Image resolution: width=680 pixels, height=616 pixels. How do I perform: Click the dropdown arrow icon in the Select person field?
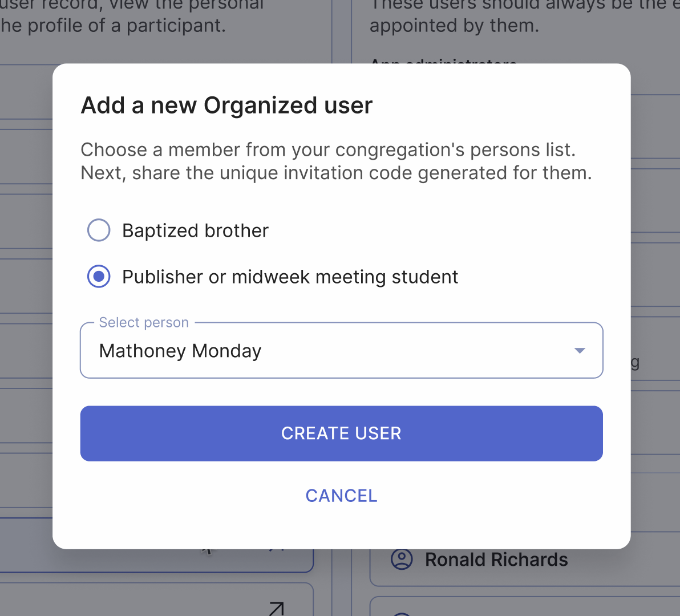point(580,350)
